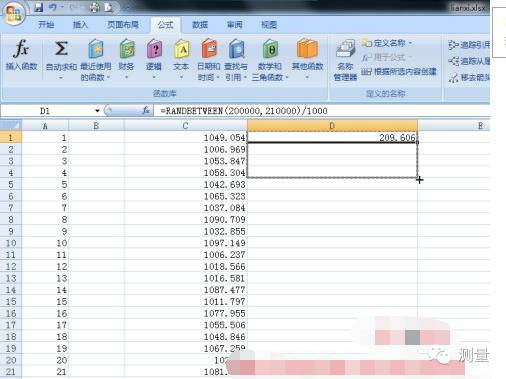The image size is (506, 379).
Task: Expand the Text functions dropdown arrow
Action: click(x=181, y=78)
